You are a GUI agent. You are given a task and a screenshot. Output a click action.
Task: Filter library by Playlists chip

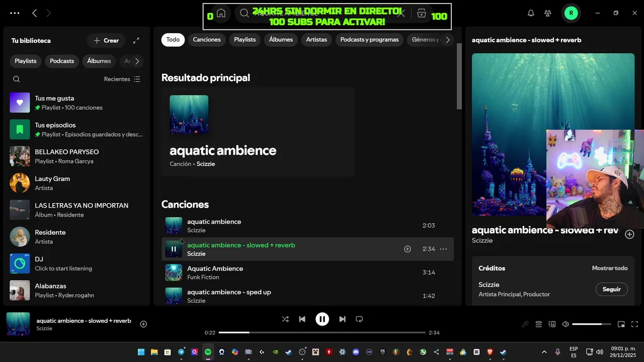pos(26,61)
